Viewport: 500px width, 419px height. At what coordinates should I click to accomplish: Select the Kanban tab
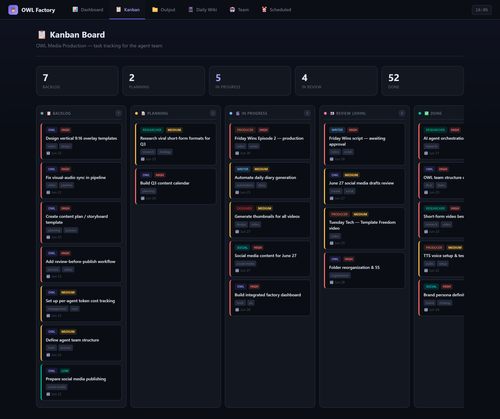tap(128, 10)
